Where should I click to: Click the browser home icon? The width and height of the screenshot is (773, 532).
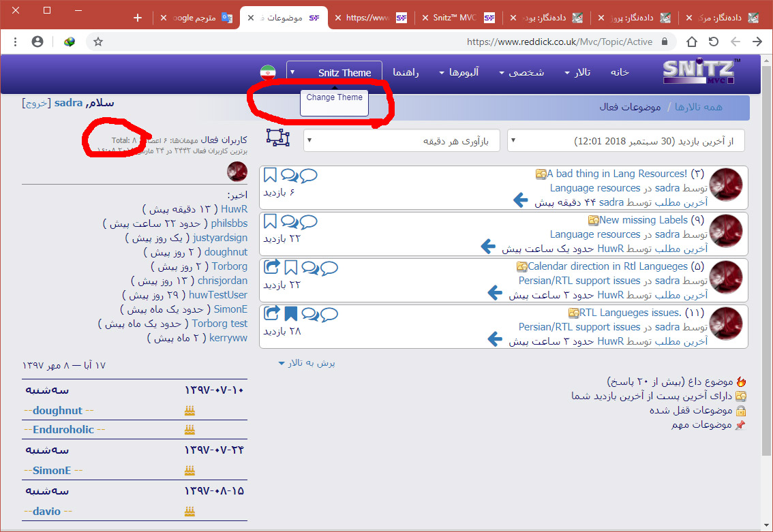pyautogui.click(x=692, y=42)
